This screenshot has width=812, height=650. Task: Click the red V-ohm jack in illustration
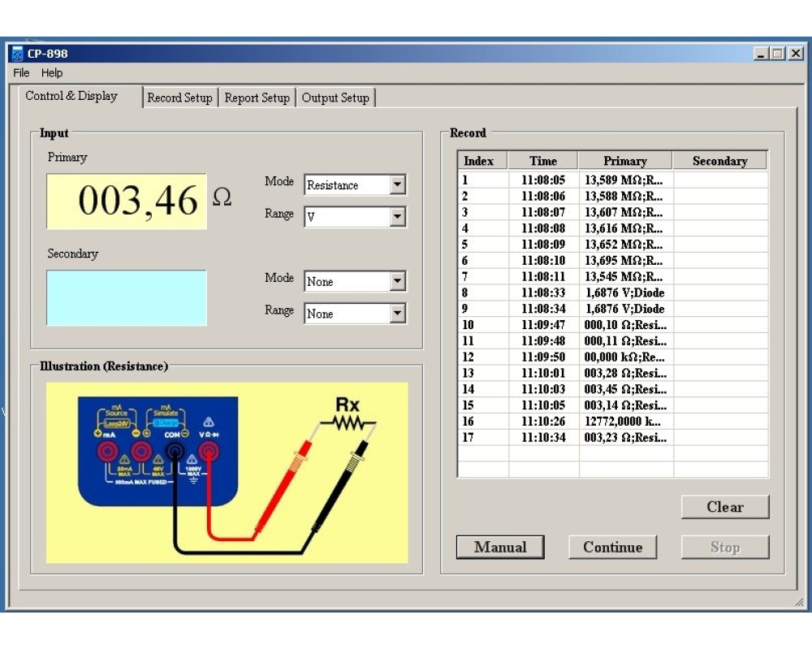(209, 451)
